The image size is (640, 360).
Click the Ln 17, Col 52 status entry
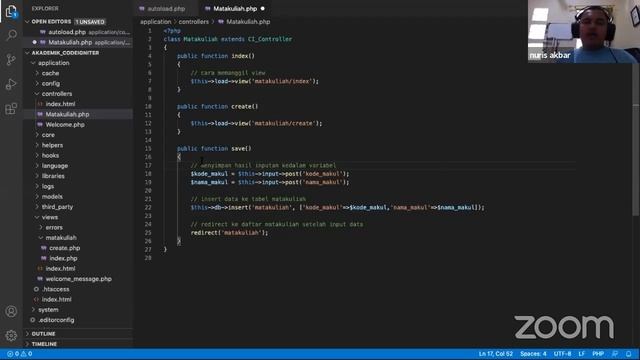[496, 354]
